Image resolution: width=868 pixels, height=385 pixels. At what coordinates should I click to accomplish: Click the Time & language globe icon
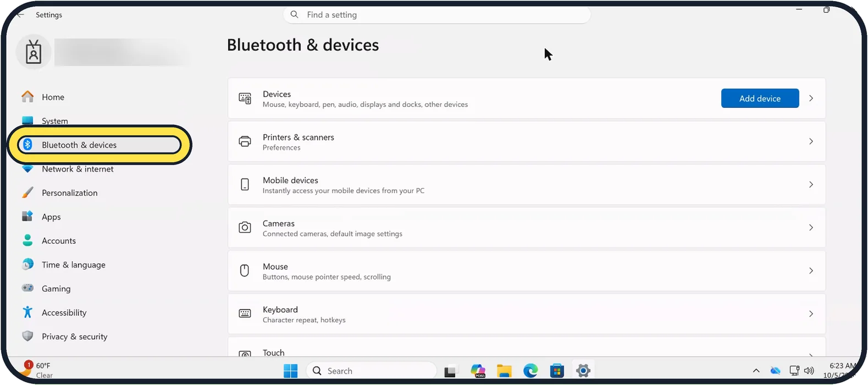pos(27,265)
